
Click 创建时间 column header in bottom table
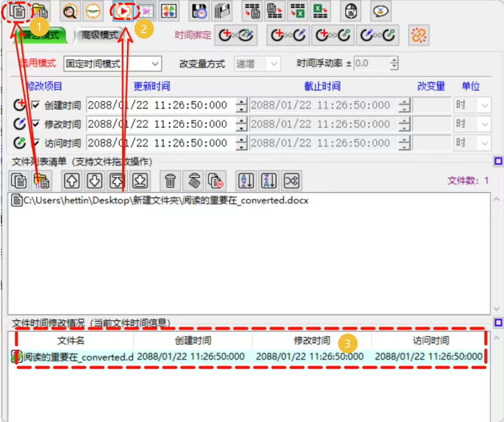point(193,340)
